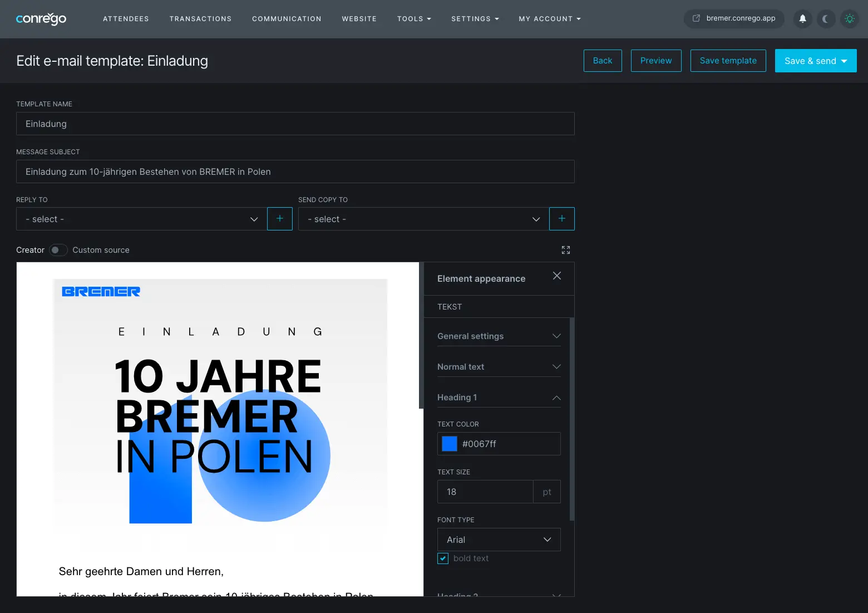Click the email preview scrollbar
This screenshot has width=868, height=613.
click(421, 335)
